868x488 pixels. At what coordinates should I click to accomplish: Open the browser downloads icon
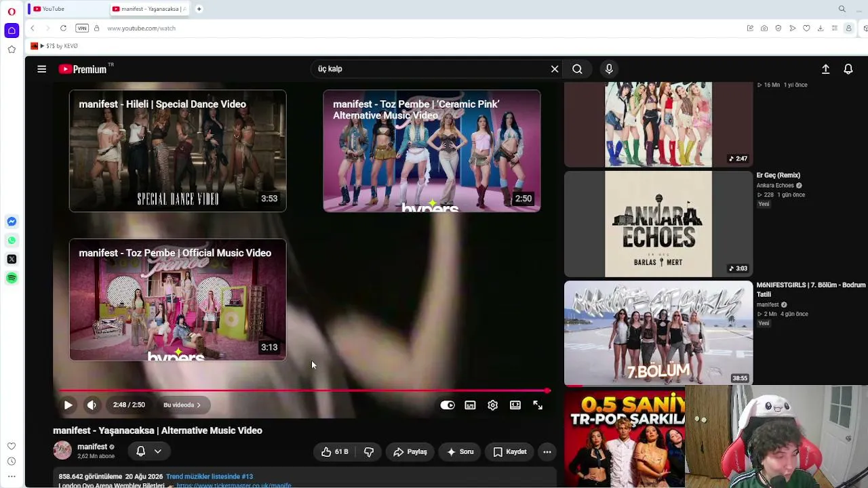[x=821, y=28]
